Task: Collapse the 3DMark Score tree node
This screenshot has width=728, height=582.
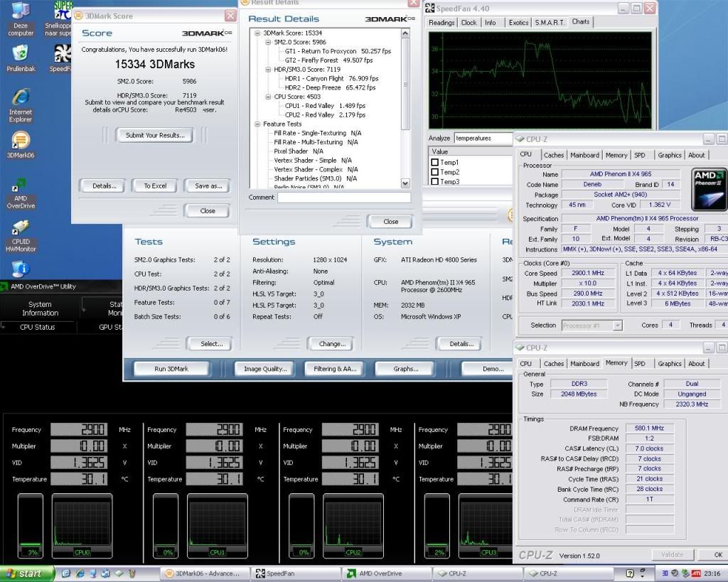Action: click(x=257, y=33)
